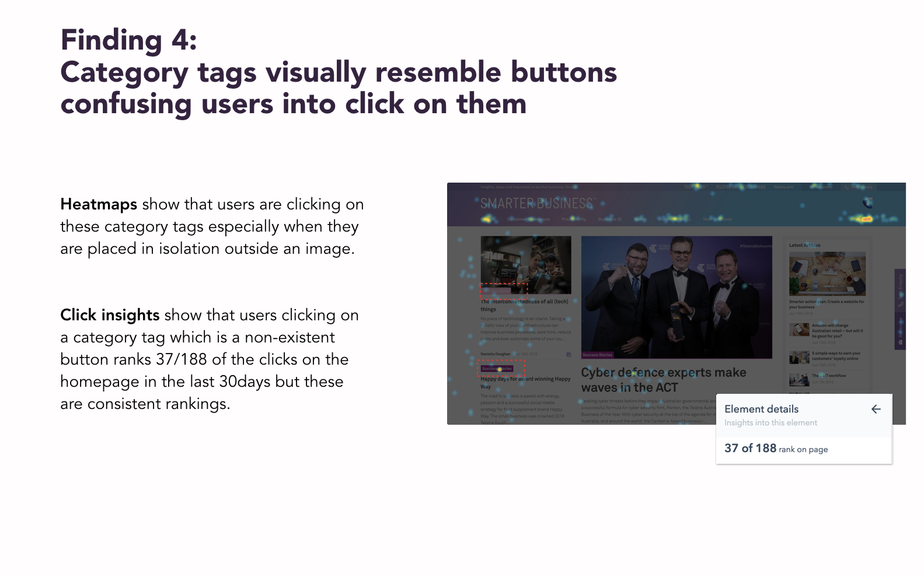The image size is (924, 577).
Task: Click the desk photo under Latest Articles
Action: point(827,274)
